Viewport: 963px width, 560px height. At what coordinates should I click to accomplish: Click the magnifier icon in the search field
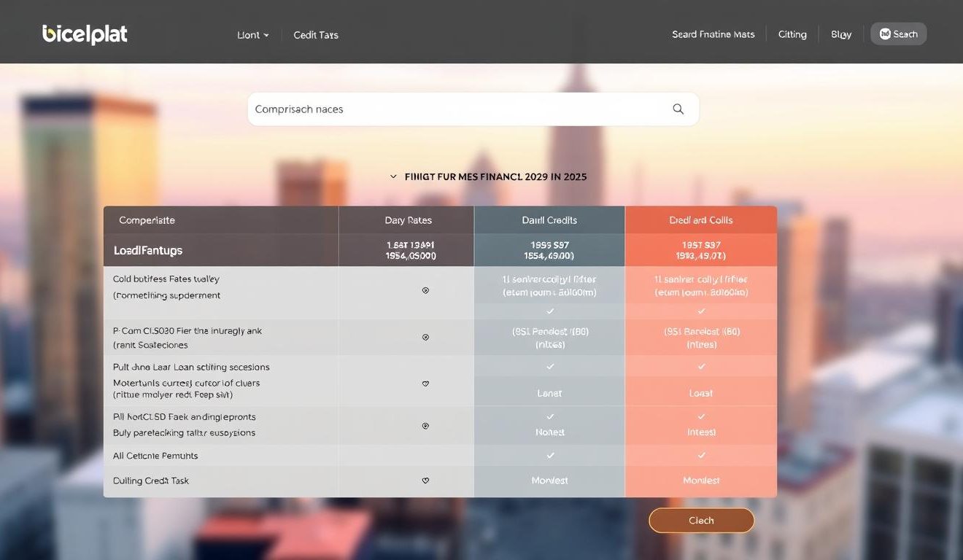coord(678,109)
